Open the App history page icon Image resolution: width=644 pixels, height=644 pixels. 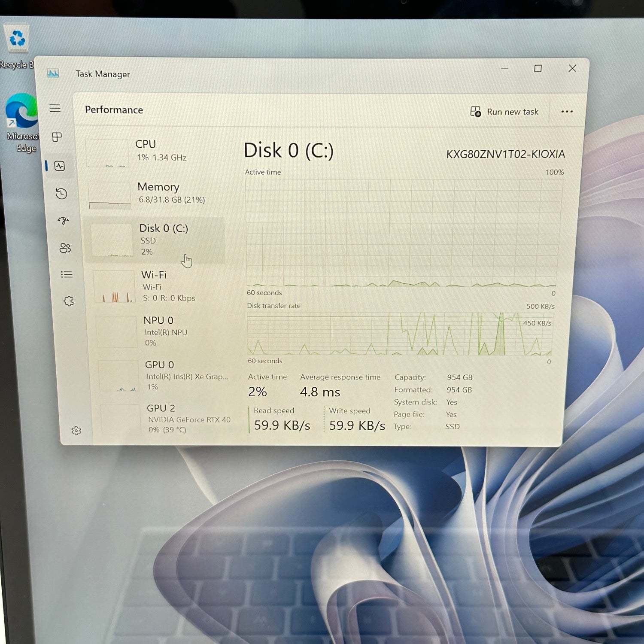(61, 194)
